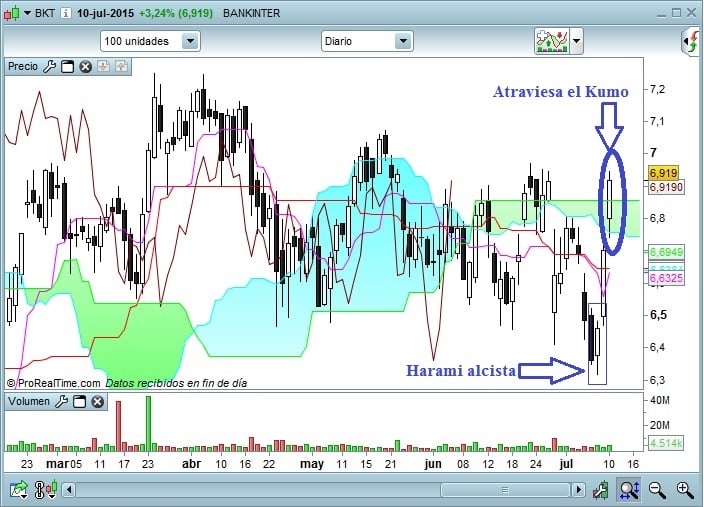Close the Volumen panel
704x507 pixels.
[97, 401]
